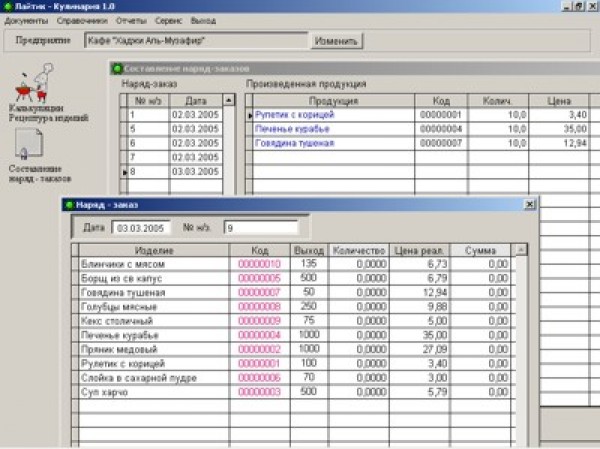Select product Говядина тушеная in Произведенная продукция

(295, 143)
